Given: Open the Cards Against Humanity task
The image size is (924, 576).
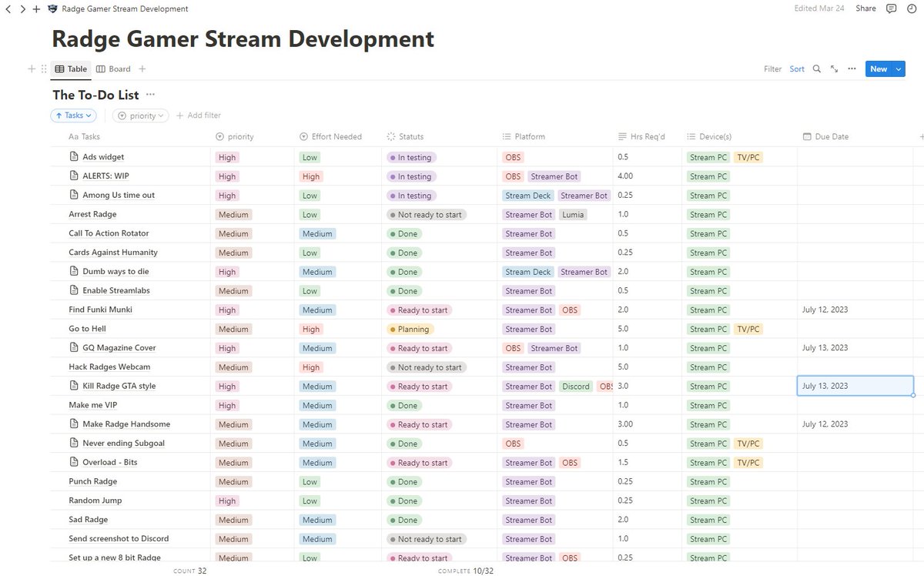Looking at the screenshot, I should point(113,253).
